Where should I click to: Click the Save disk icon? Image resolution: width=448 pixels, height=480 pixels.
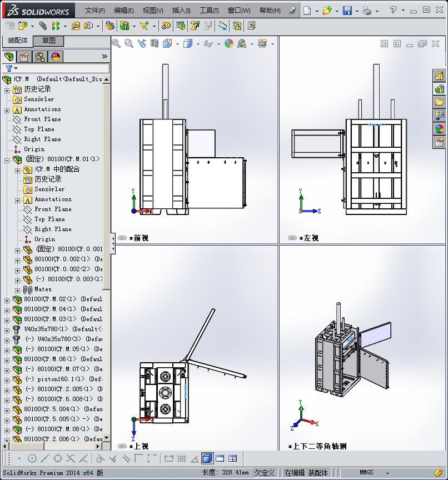(347, 11)
